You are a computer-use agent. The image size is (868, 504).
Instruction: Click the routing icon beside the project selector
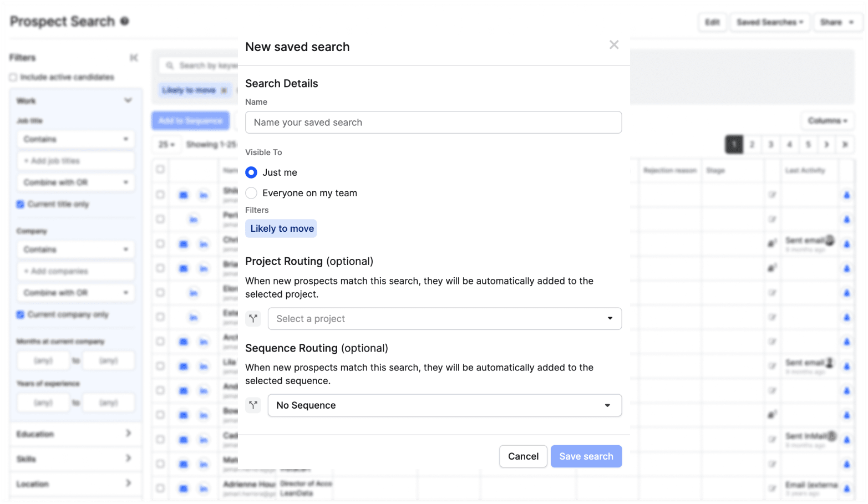click(253, 318)
